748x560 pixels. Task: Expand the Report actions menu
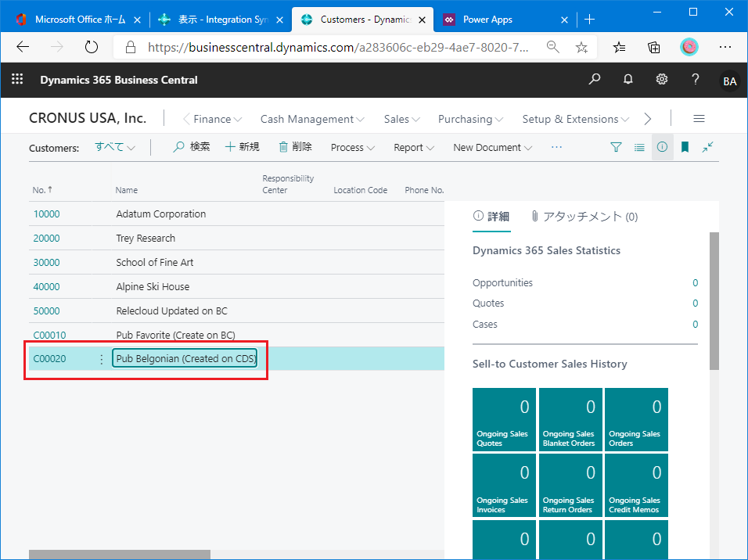pos(414,147)
